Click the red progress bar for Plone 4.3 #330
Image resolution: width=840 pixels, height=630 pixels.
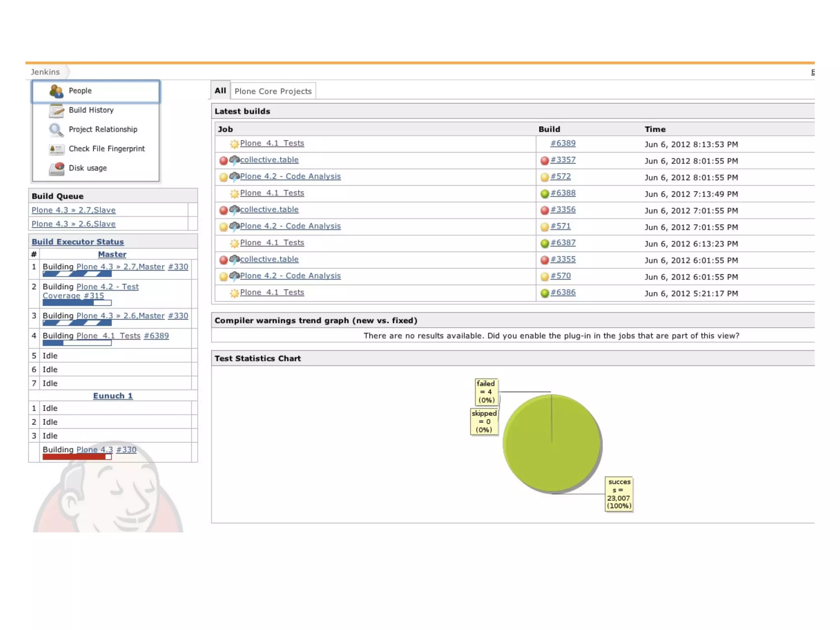point(77,457)
